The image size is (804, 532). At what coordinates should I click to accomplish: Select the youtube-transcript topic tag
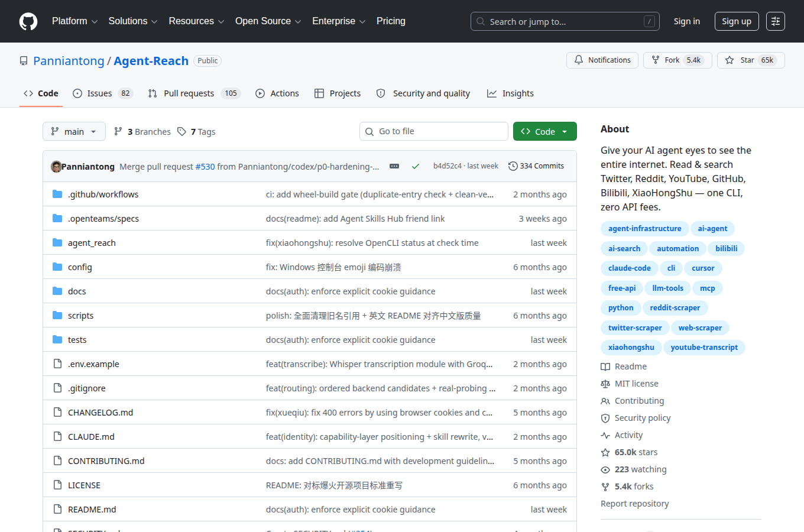pyautogui.click(x=704, y=348)
